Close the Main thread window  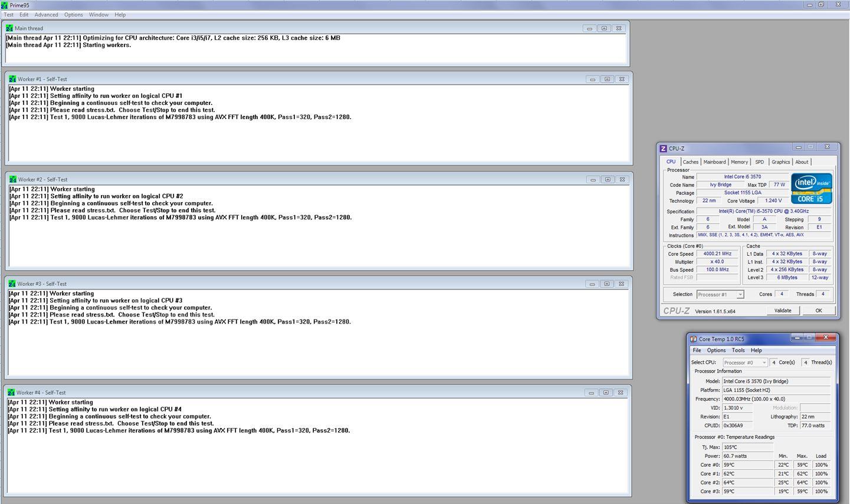[x=619, y=28]
